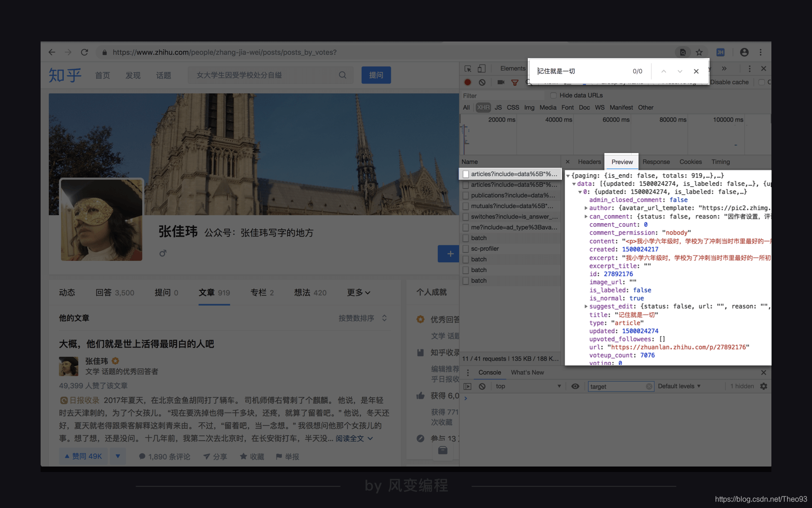This screenshot has height=508, width=812.
Task: Click the red record network log button
Action: pyautogui.click(x=467, y=82)
